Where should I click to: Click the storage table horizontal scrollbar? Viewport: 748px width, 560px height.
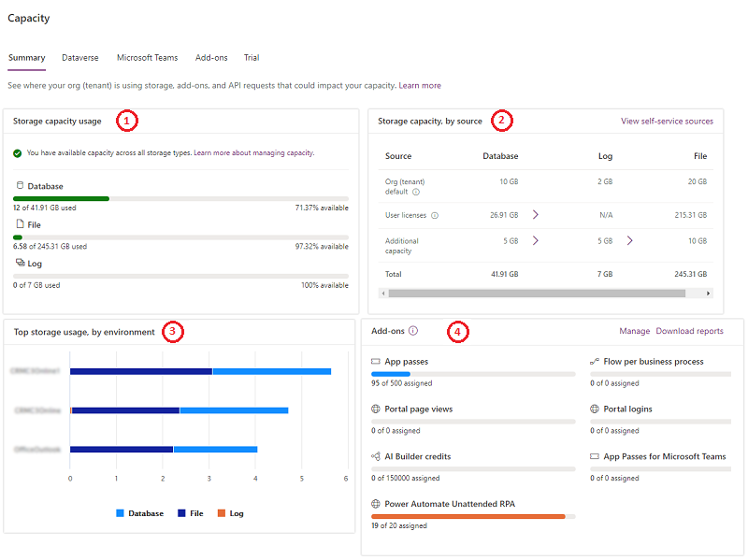542,293
